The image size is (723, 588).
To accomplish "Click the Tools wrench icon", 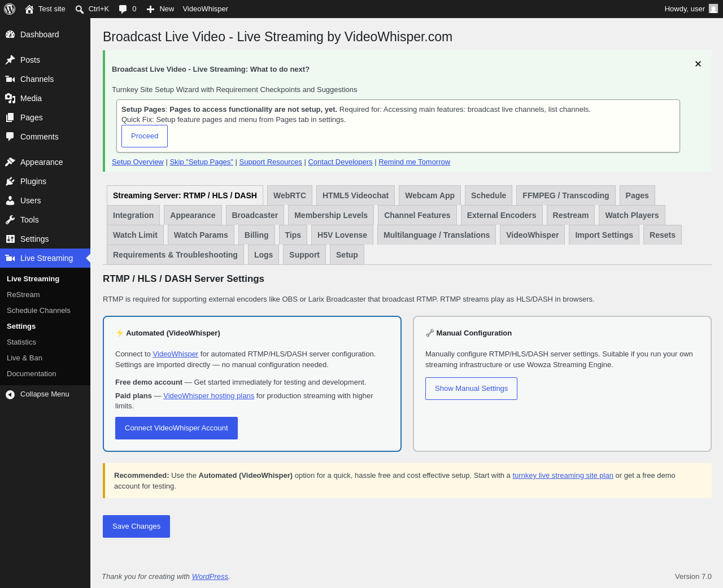I will click(x=10, y=220).
